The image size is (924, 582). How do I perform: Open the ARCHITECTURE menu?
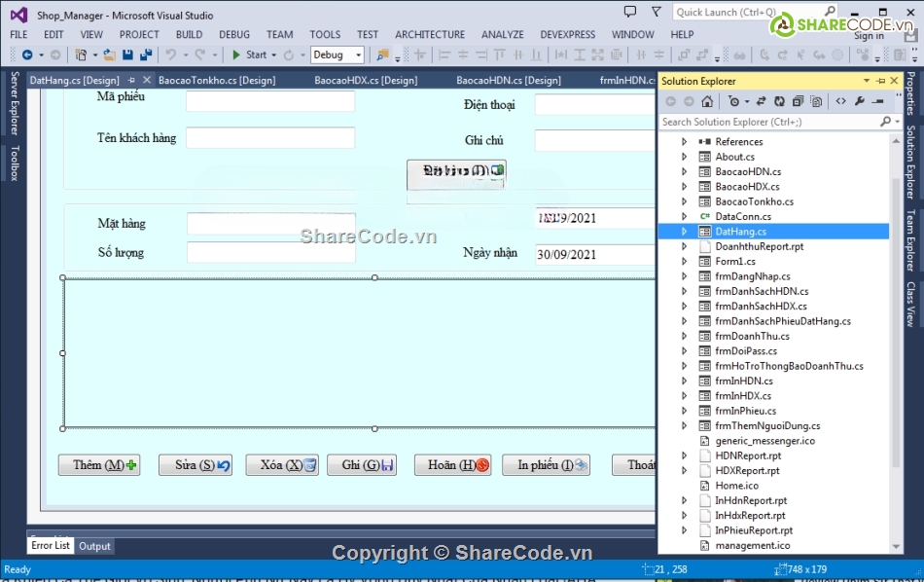(x=430, y=35)
